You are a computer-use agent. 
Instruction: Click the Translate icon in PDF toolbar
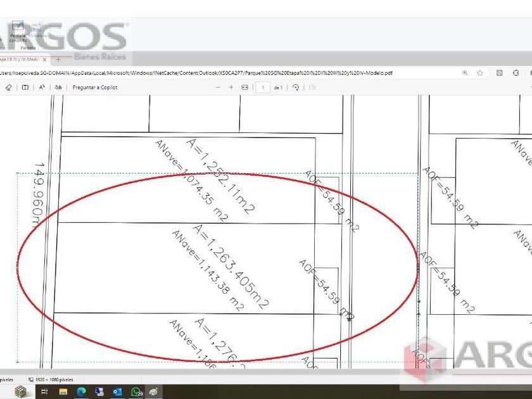58,87
